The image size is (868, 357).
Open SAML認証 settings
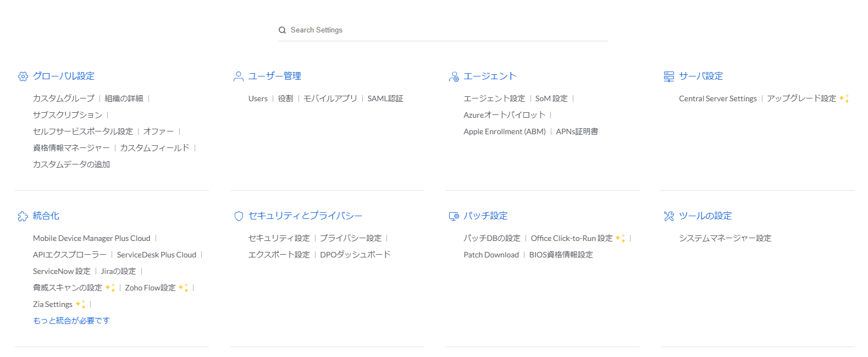click(x=385, y=98)
